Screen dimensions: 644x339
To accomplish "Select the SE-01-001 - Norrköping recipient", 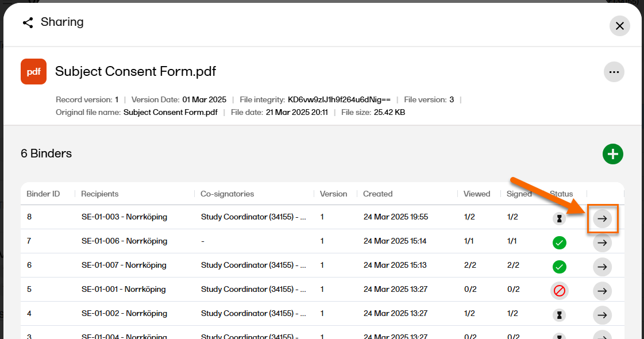I will (x=124, y=289).
